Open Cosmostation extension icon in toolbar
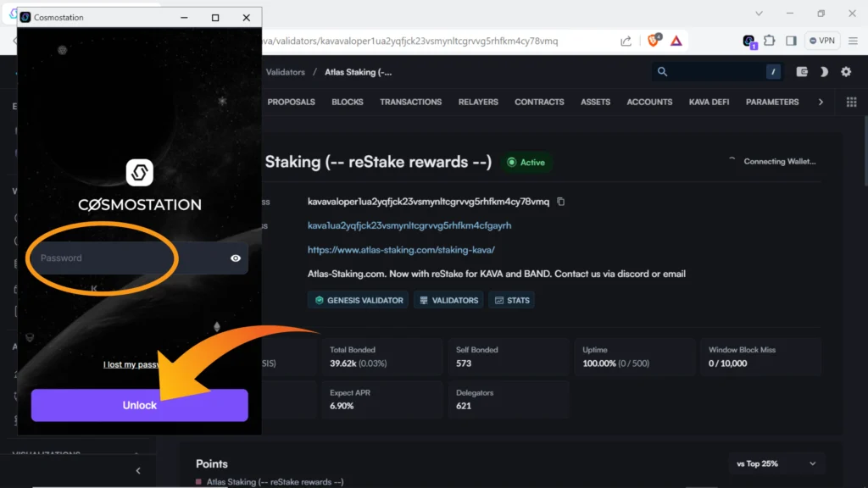 click(x=748, y=41)
